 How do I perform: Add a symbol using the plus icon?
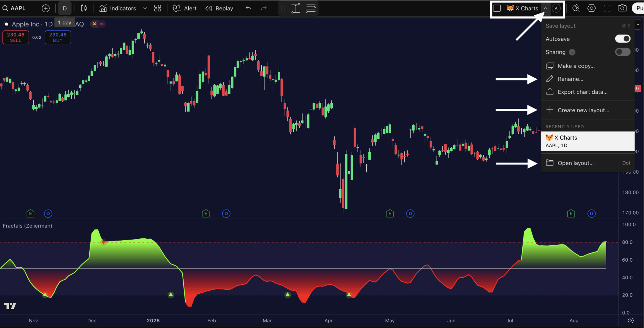[x=45, y=8]
